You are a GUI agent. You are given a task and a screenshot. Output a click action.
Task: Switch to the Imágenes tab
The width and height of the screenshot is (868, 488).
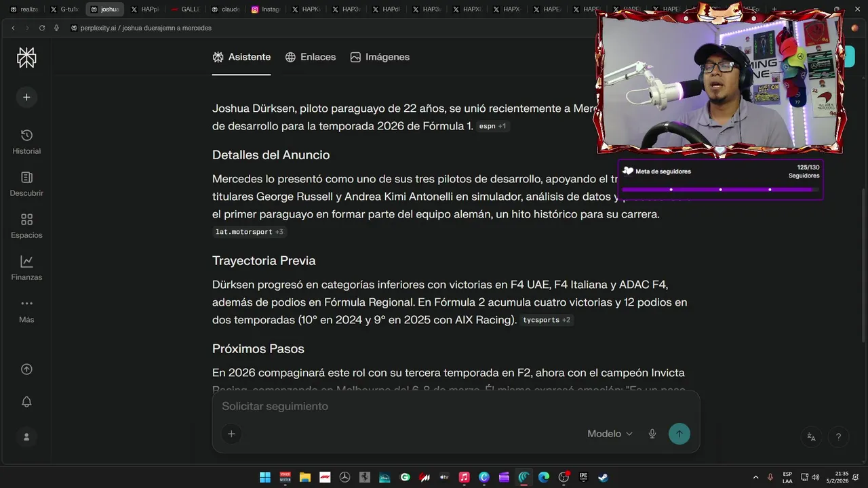click(380, 57)
